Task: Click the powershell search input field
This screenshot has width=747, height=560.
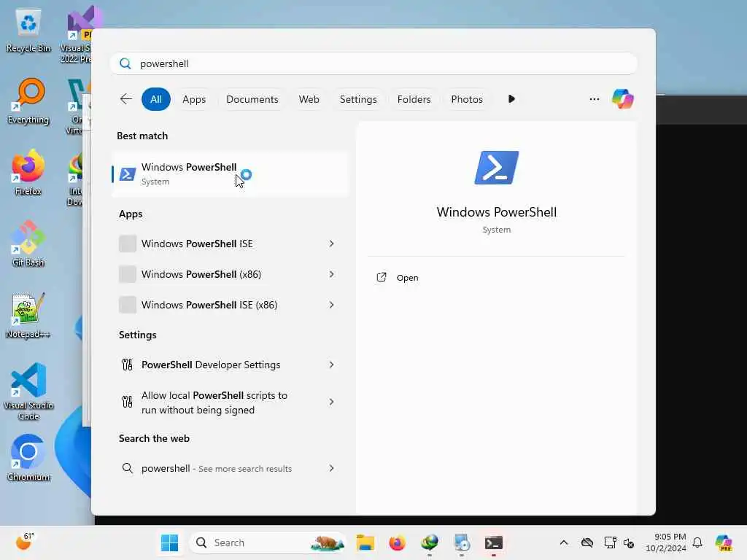Action: (374, 64)
